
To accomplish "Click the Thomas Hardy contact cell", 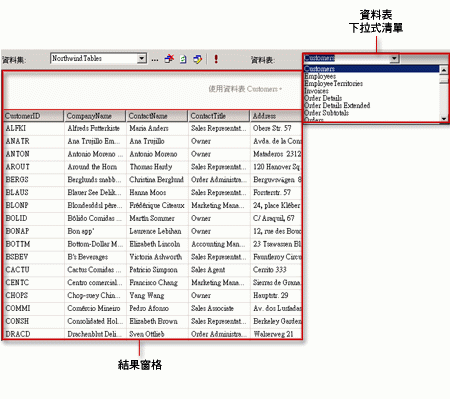I will 157,167.
